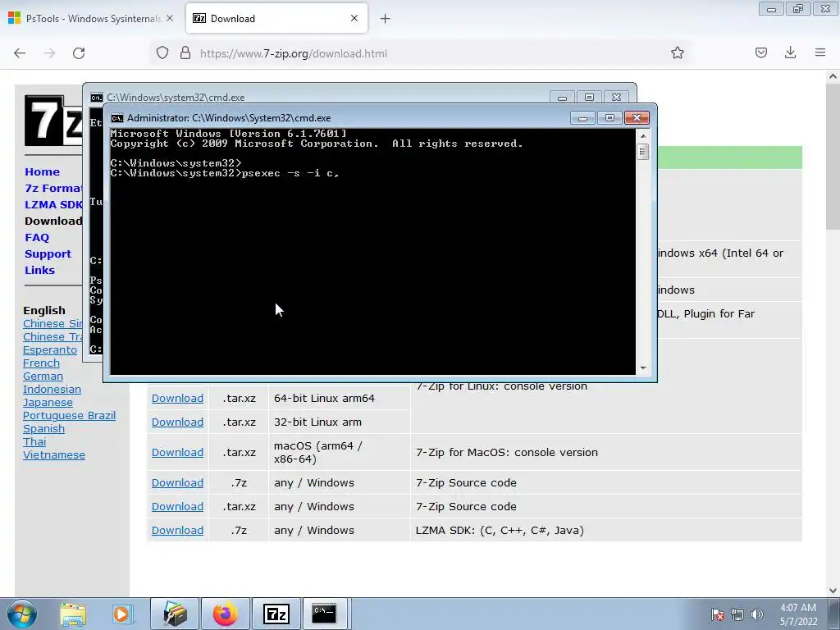Open the shield tracking protection icon

pyautogui.click(x=162, y=53)
